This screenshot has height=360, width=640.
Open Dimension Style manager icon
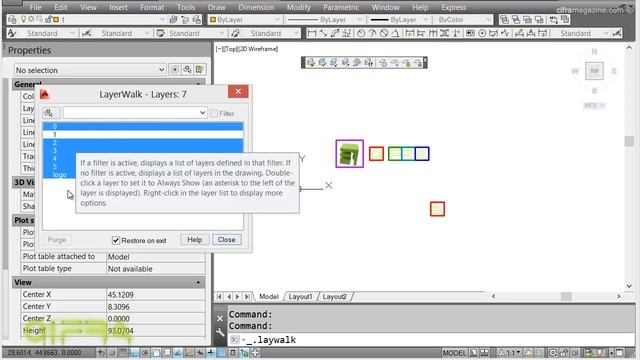click(87, 33)
